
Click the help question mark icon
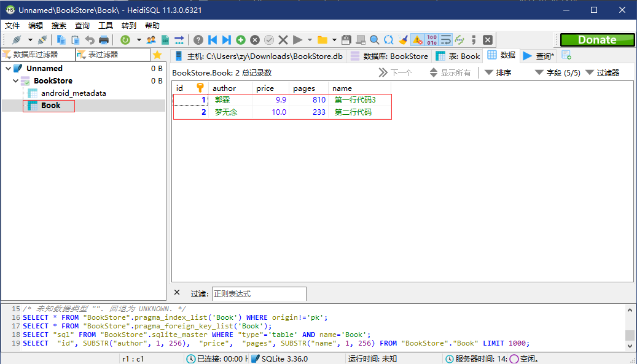(x=198, y=40)
